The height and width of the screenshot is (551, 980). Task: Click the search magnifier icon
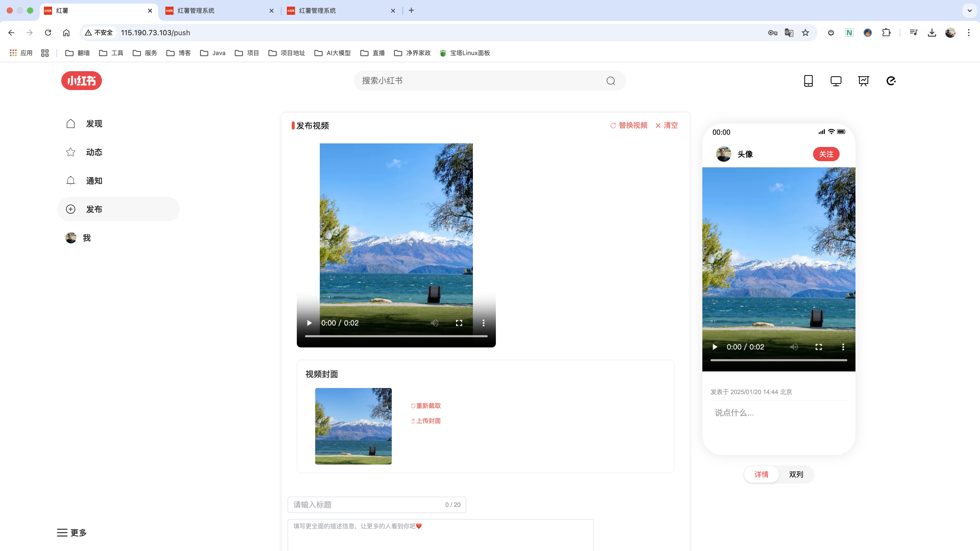tap(611, 81)
